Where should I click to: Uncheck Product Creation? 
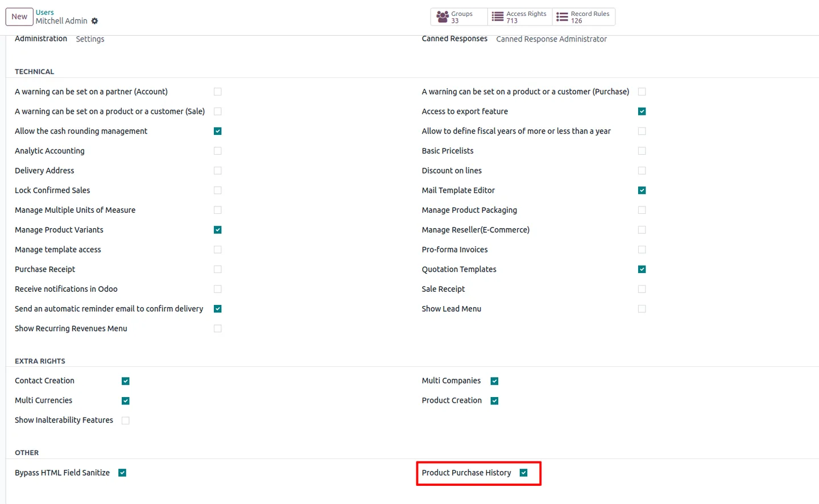pos(495,401)
